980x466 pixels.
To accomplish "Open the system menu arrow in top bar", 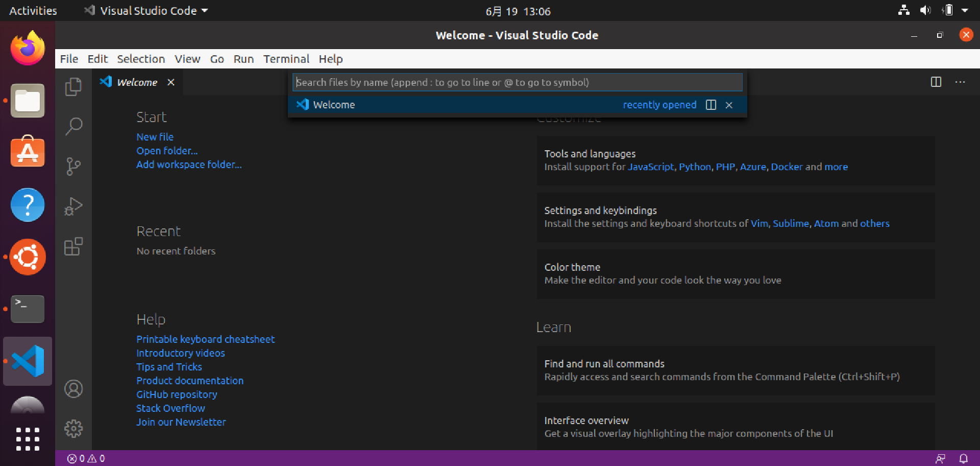I will pyautogui.click(x=965, y=10).
